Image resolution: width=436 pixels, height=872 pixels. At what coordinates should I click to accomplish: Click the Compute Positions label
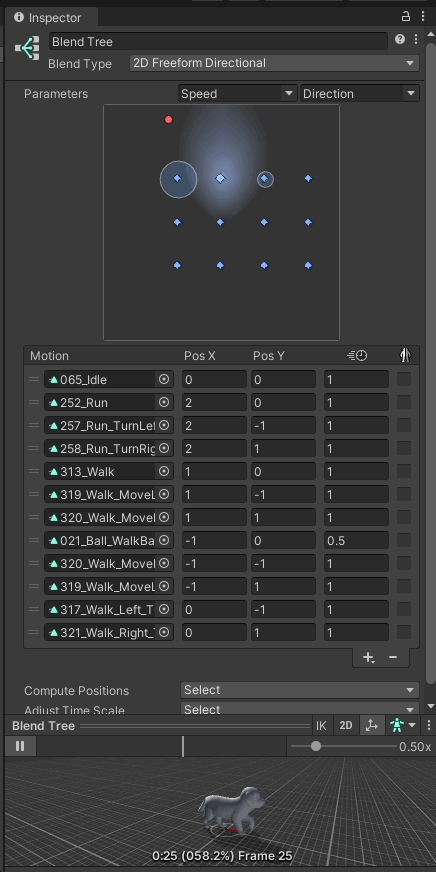point(76,691)
